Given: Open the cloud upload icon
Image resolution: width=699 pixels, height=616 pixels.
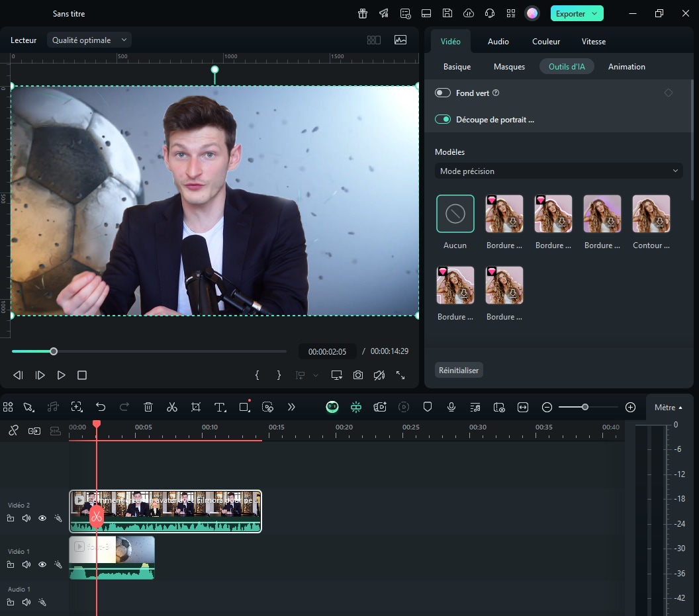Looking at the screenshot, I should pyautogui.click(x=469, y=13).
